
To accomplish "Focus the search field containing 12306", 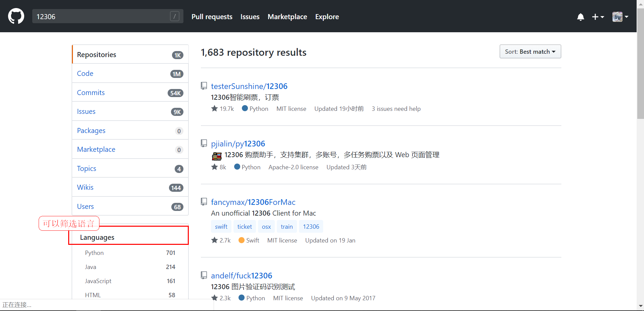I will (108, 16).
